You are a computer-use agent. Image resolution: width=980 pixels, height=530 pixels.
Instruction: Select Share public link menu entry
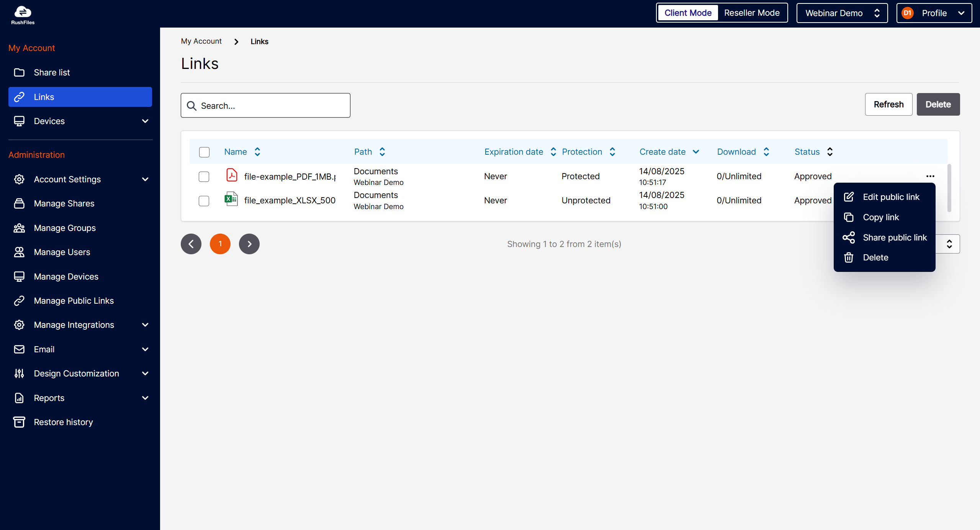(x=894, y=237)
